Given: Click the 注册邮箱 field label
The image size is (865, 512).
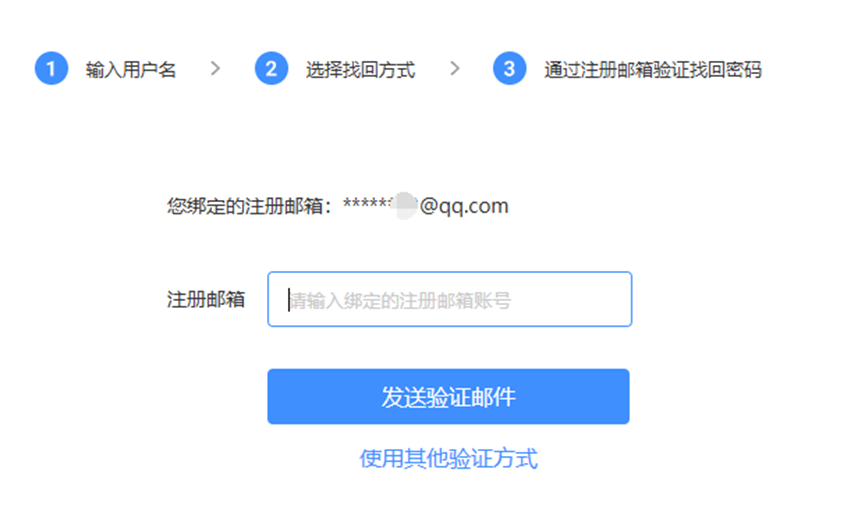Looking at the screenshot, I should coord(206,300).
